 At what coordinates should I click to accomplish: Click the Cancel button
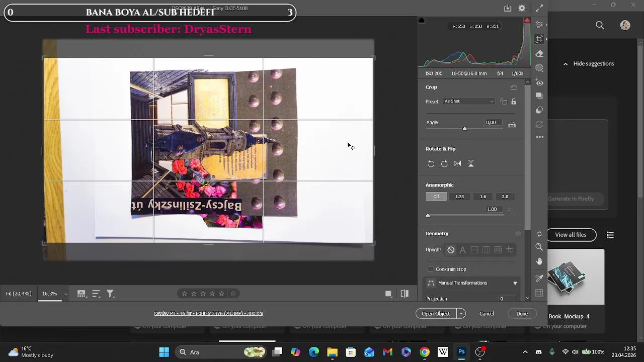(487, 314)
